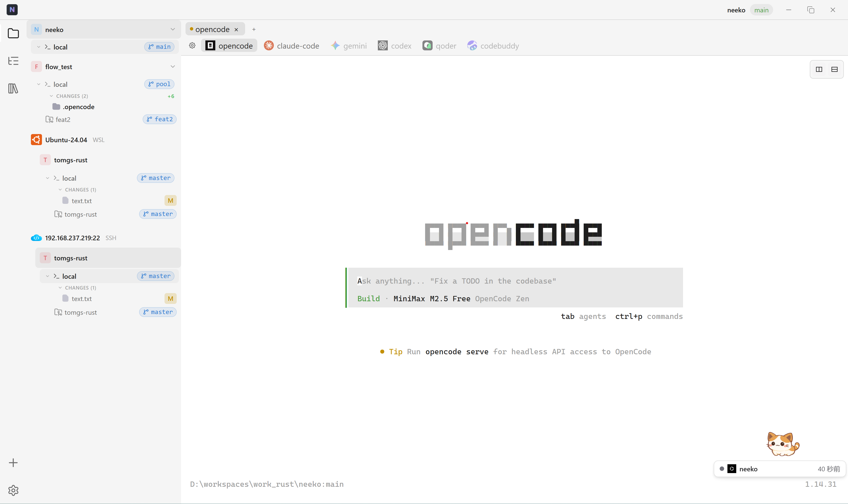Screen dimensions: 848x504
Task: Minimize the Neeko window
Action: tap(789, 10)
